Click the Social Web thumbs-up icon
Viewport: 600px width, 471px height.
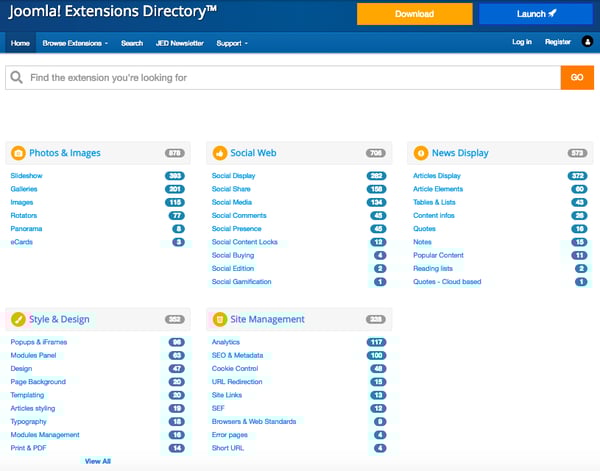click(x=219, y=153)
